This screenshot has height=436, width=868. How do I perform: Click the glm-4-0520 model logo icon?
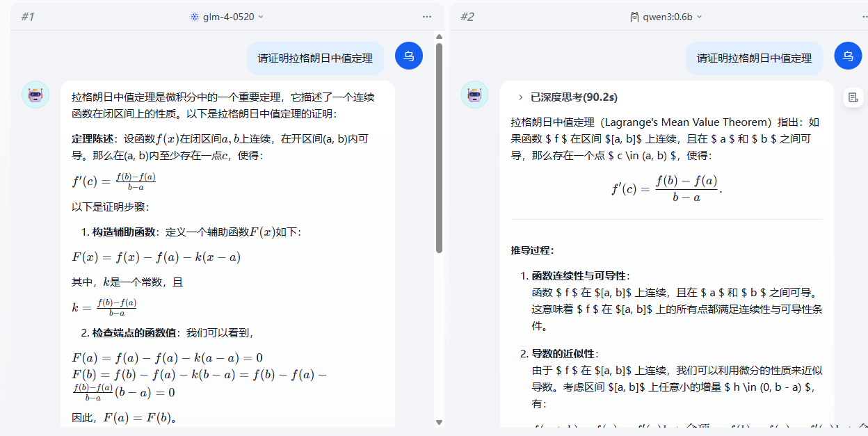pyautogui.click(x=194, y=17)
